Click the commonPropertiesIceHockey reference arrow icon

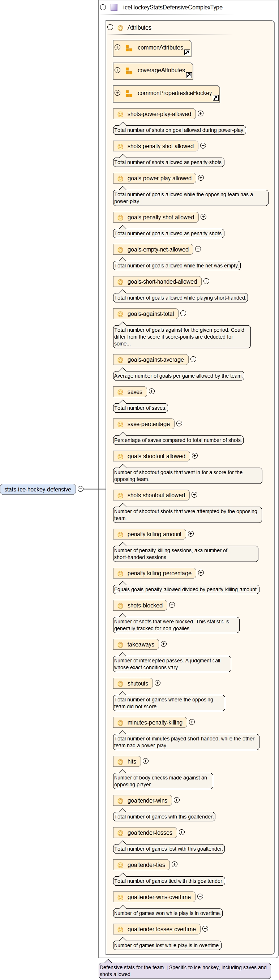(x=215, y=98)
